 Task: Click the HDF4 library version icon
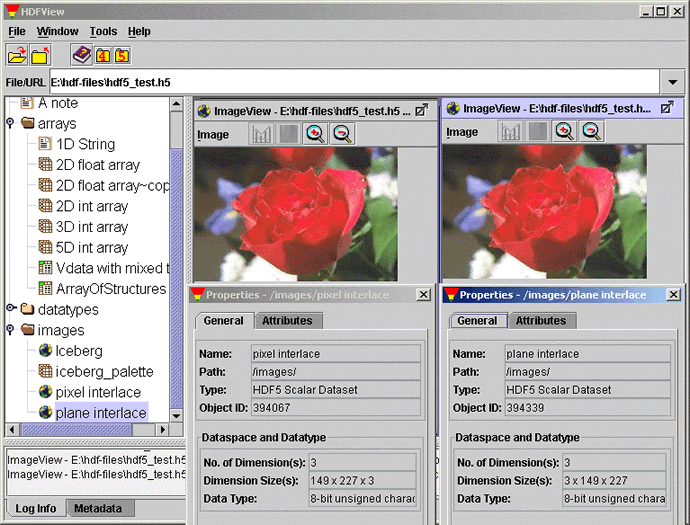coord(103,56)
